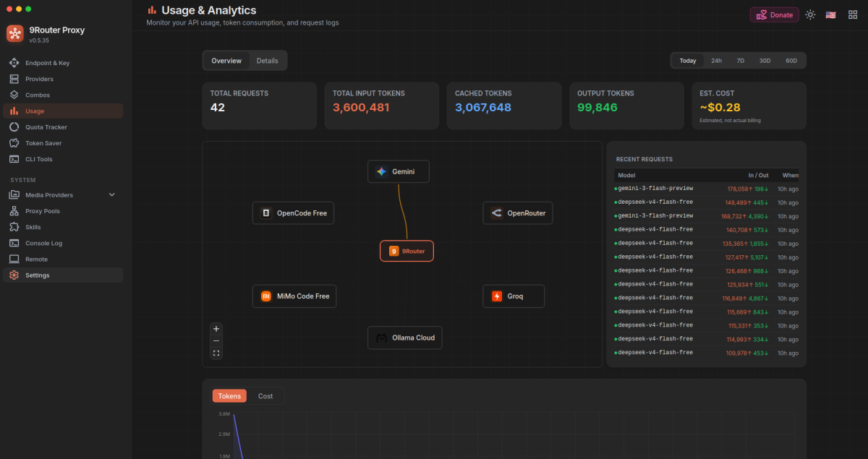The height and width of the screenshot is (459, 868).
Task: Open the Endpoint & Key sidebar icon
Action: [14, 63]
